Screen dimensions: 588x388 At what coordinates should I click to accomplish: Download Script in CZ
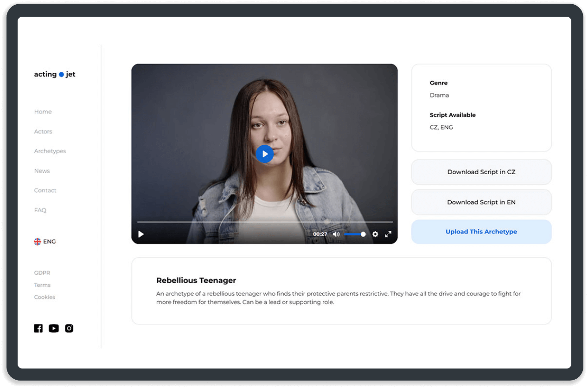coord(481,172)
